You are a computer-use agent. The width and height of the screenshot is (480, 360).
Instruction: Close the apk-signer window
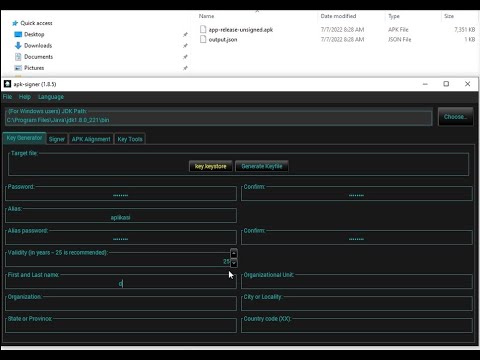tap(468, 84)
